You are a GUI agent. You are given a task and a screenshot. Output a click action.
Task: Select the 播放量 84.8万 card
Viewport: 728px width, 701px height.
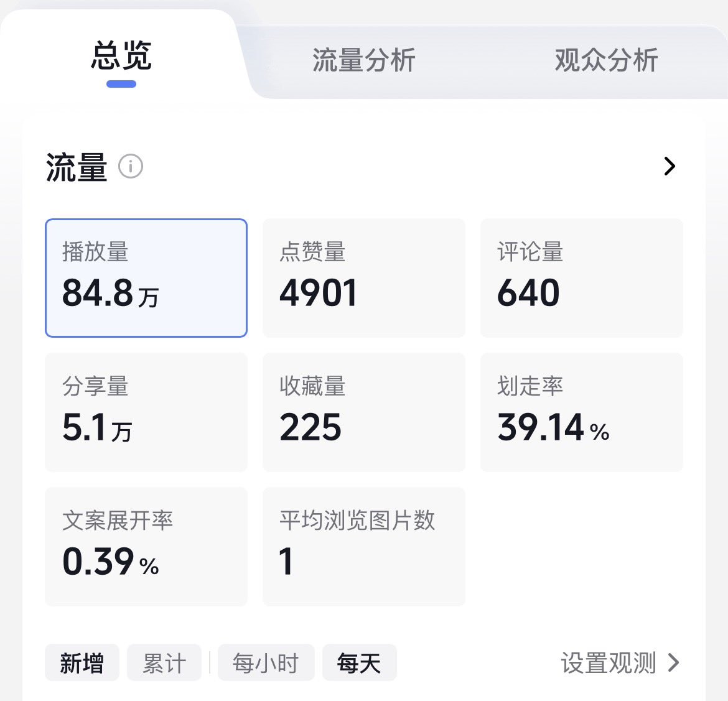pos(146,278)
